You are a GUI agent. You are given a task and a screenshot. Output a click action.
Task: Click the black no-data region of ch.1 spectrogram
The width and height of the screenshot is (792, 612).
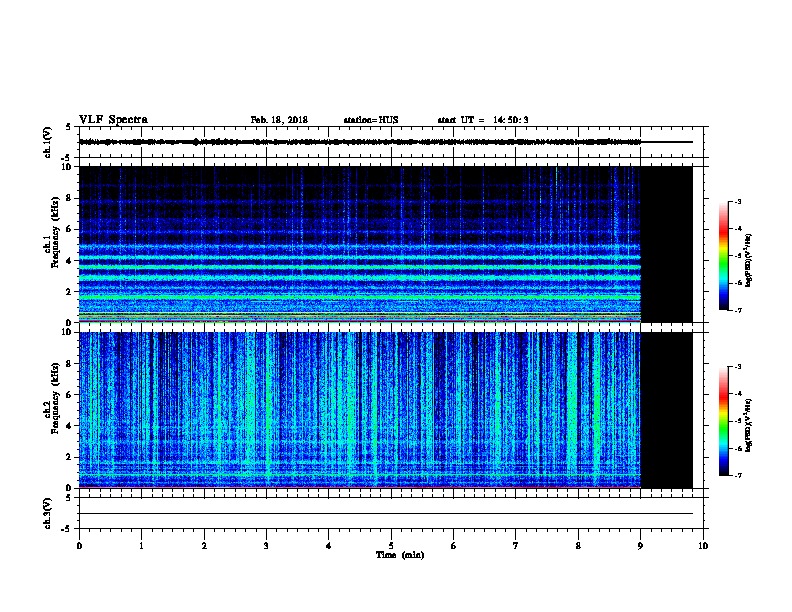667,244
